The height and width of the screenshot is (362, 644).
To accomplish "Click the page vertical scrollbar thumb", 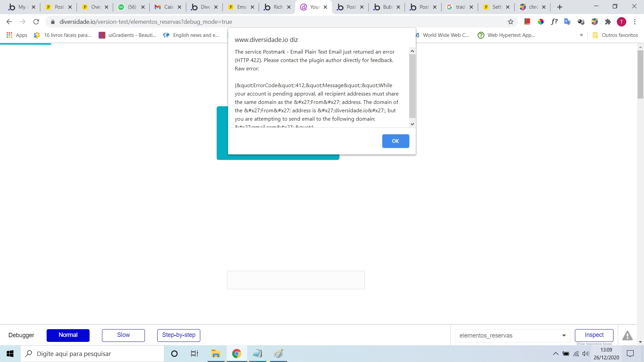I will tap(640, 74).
